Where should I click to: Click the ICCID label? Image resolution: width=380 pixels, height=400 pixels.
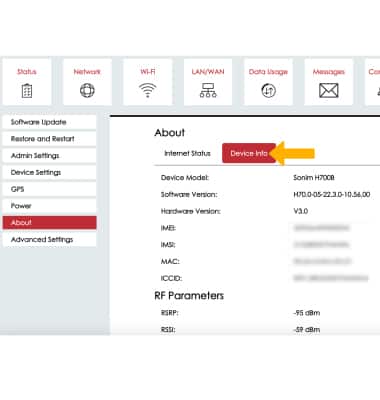point(171,278)
